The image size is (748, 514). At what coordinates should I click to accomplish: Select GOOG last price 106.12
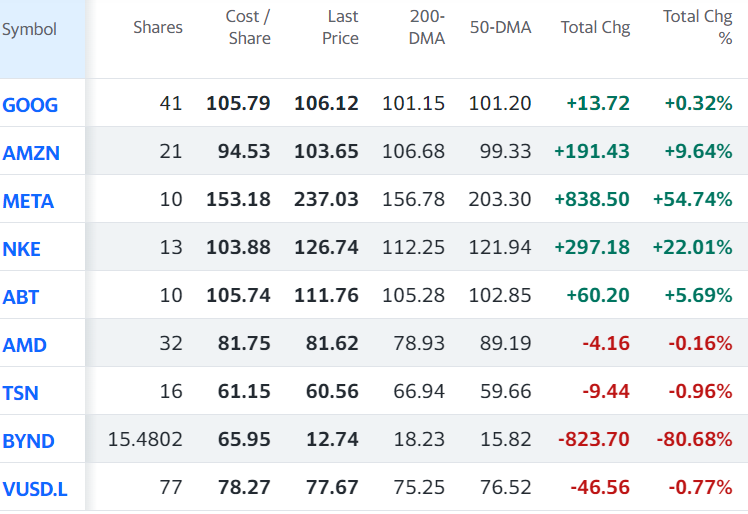(x=326, y=104)
